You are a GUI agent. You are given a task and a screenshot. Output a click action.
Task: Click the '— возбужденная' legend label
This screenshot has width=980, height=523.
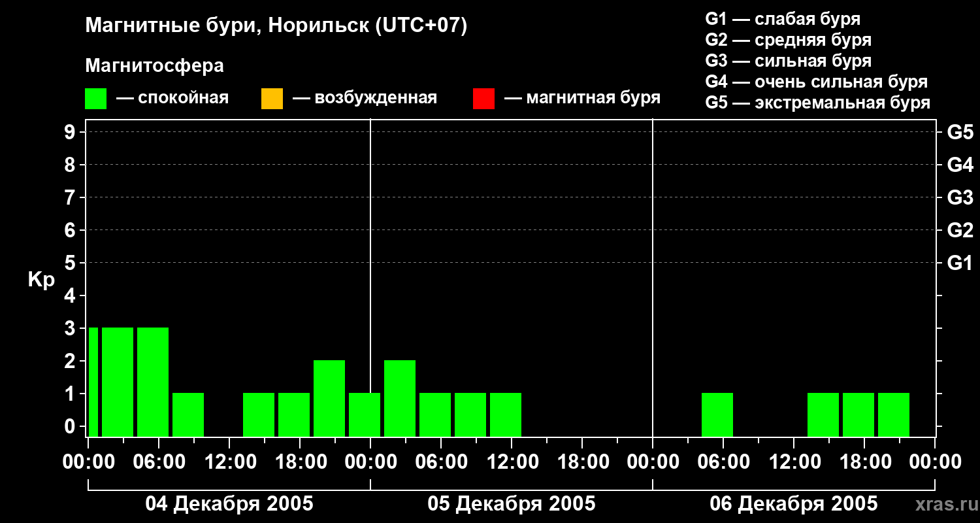tap(365, 98)
